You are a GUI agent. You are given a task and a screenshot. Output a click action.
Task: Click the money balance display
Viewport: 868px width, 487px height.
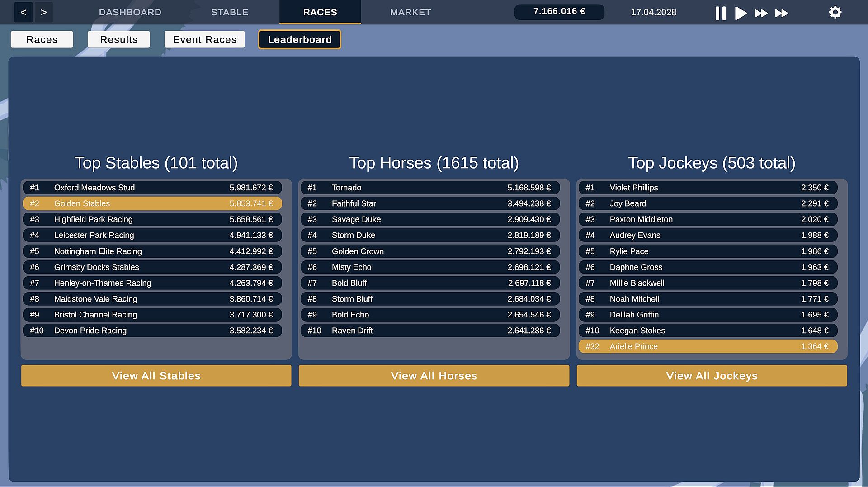tap(559, 12)
